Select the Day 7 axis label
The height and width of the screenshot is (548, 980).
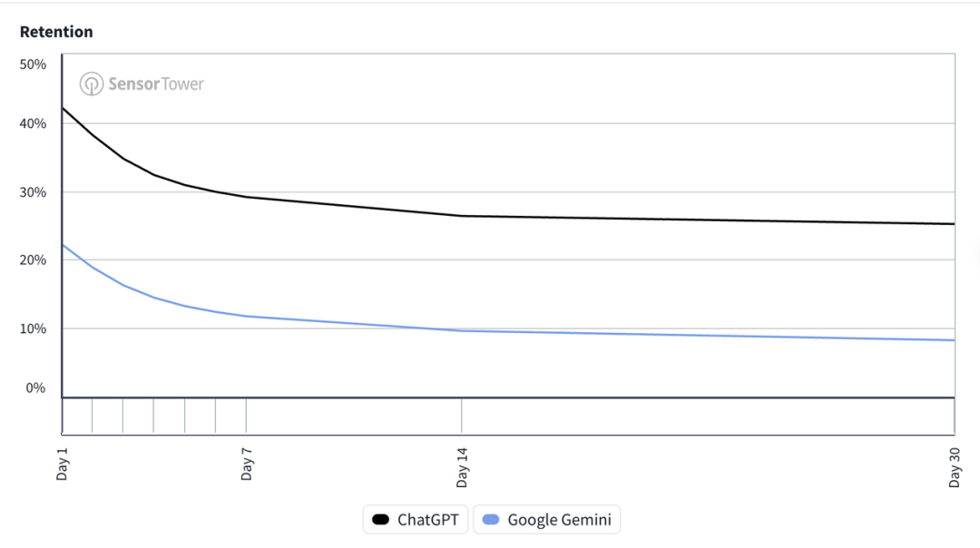(247, 463)
